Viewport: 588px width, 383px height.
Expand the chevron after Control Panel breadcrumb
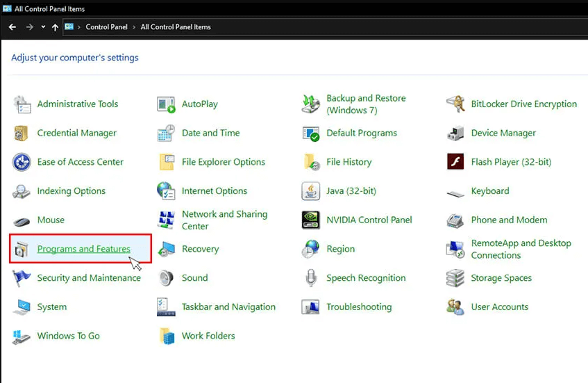[x=134, y=27]
